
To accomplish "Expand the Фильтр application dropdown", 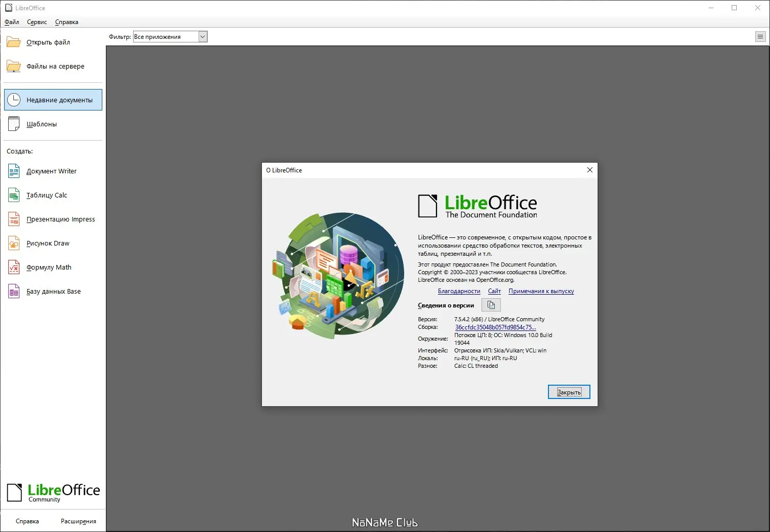I will click(203, 36).
